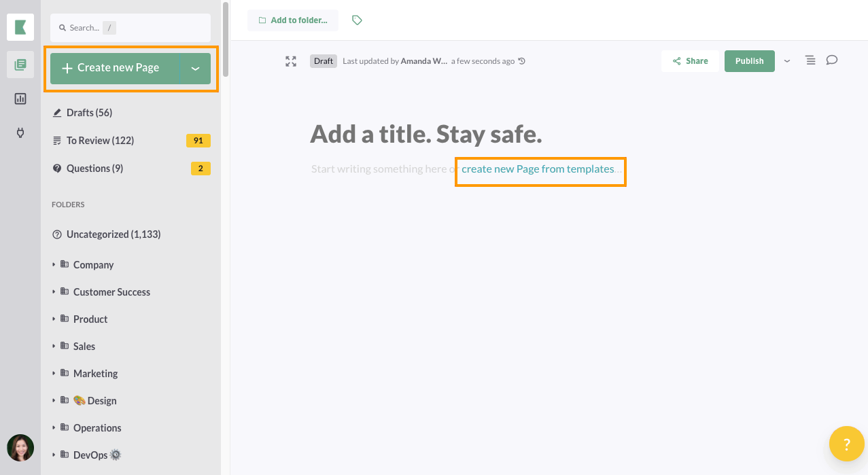This screenshot has height=475, width=868.
Task: Click the Kipwise logo icon
Action: (x=20, y=27)
